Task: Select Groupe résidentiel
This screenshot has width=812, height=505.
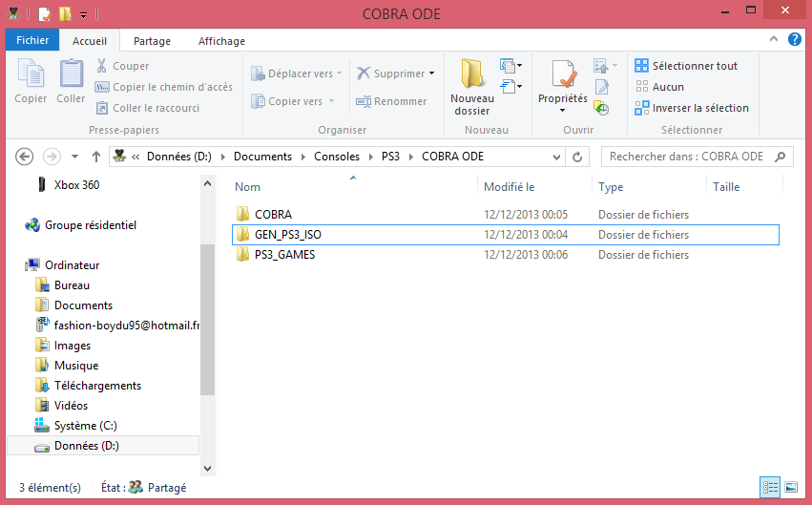Action: click(x=81, y=225)
